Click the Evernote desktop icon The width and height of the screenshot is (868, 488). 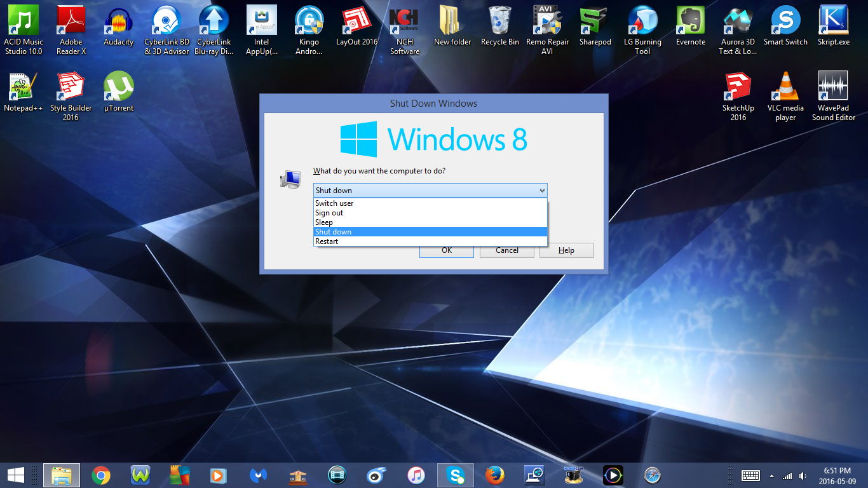(691, 25)
